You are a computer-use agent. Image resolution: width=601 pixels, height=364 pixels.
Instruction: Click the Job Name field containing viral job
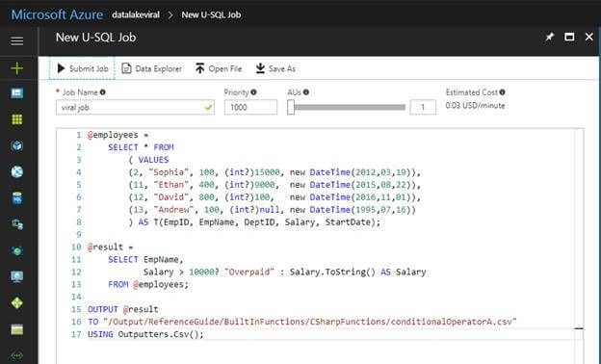pyautogui.click(x=135, y=107)
